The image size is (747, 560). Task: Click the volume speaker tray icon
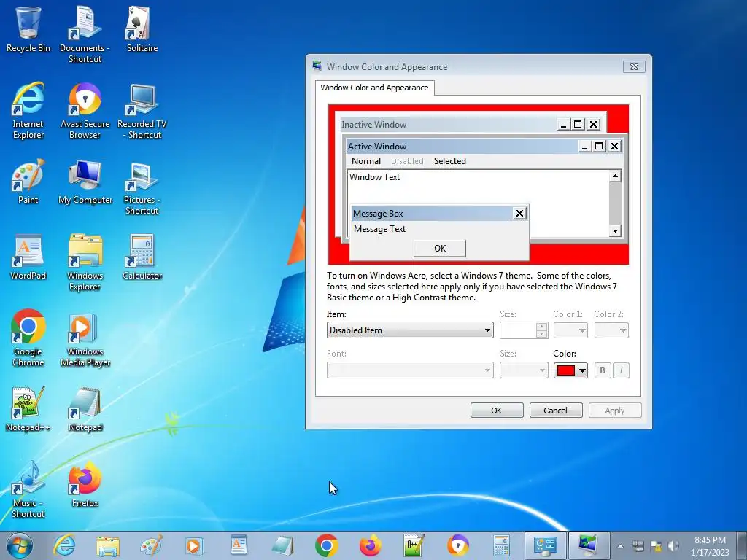673,545
